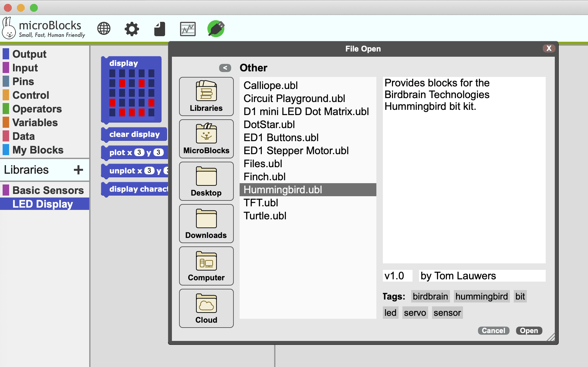Image resolution: width=588 pixels, height=367 pixels.
Task: Open the gear settings menu
Action: 132,29
